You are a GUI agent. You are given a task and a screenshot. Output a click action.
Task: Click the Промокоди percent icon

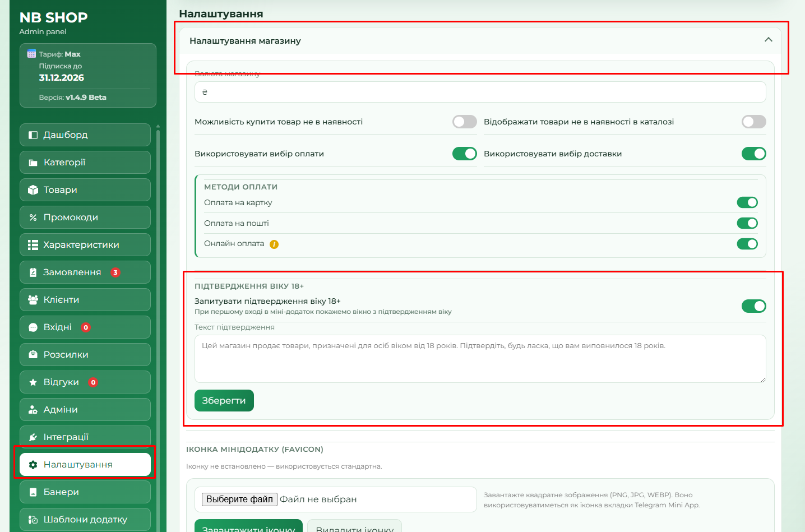[x=33, y=218]
